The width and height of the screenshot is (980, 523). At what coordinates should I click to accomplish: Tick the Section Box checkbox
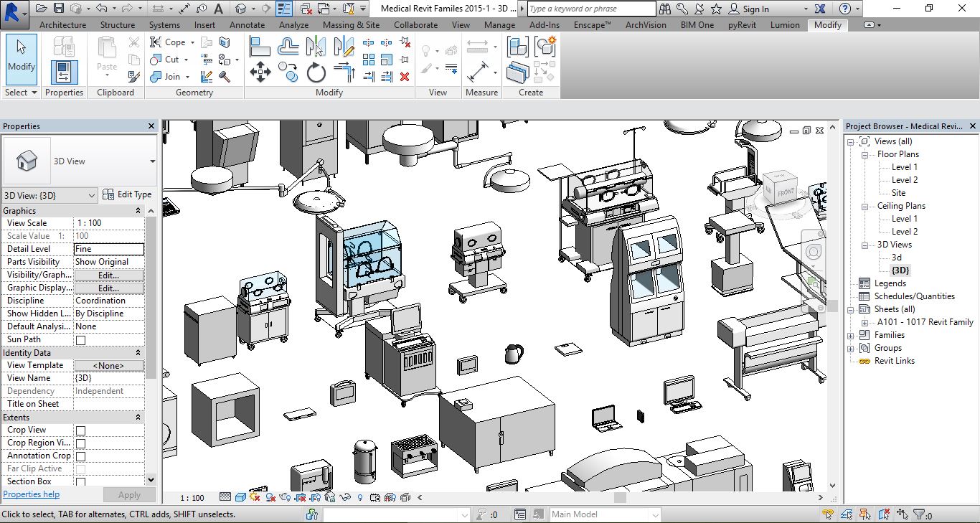coord(80,482)
